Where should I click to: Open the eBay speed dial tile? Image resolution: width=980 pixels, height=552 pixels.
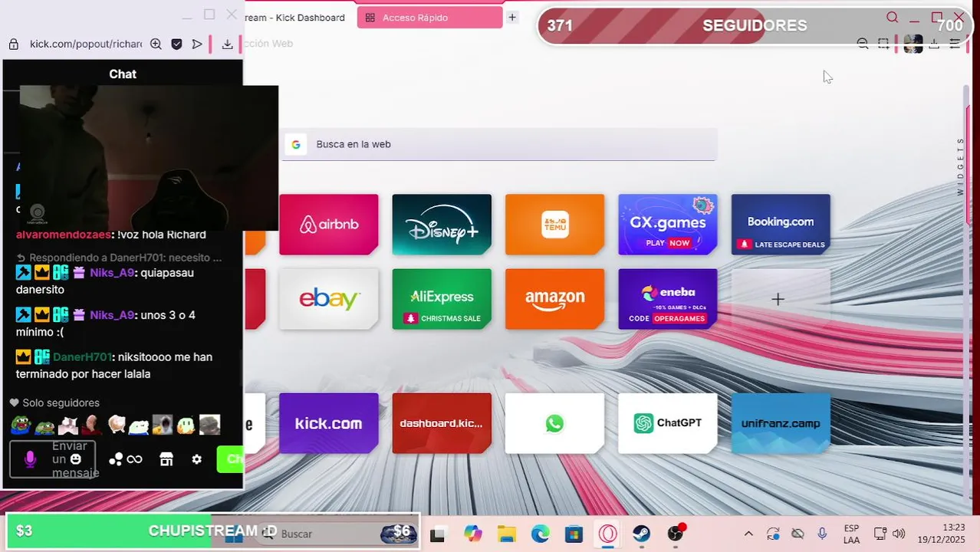tap(328, 298)
